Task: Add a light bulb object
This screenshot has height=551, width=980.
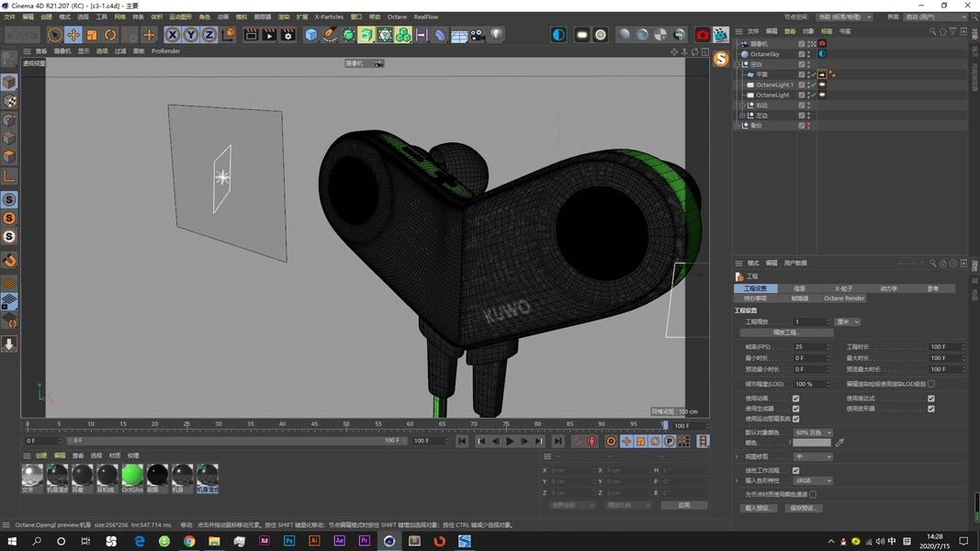Action: (496, 35)
